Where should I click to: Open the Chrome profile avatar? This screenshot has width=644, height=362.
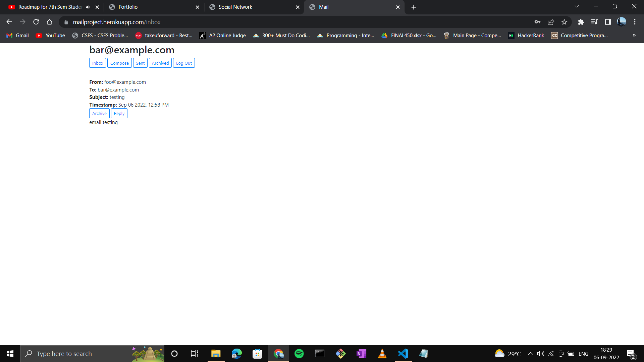pyautogui.click(x=622, y=22)
